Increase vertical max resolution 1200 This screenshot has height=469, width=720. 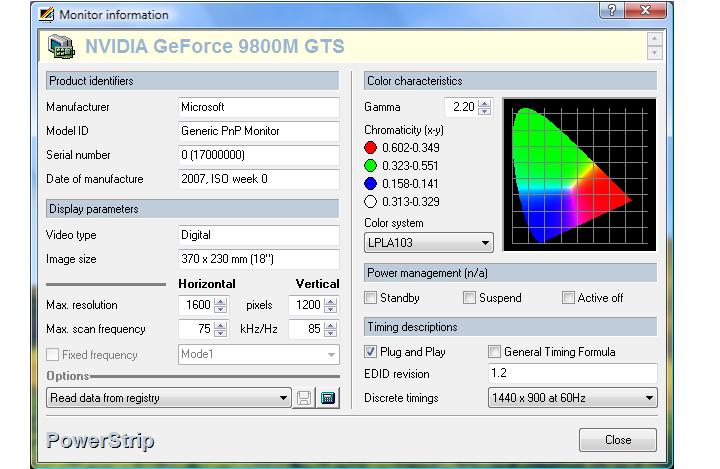[x=330, y=301]
